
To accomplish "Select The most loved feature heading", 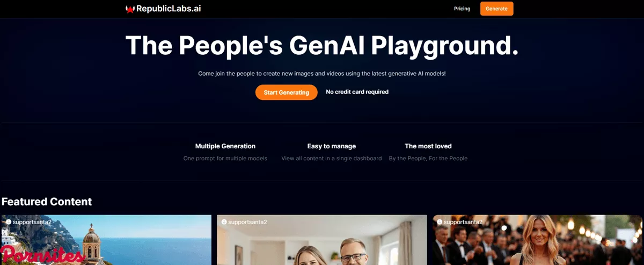I will pyautogui.click(x=428, y=146).
